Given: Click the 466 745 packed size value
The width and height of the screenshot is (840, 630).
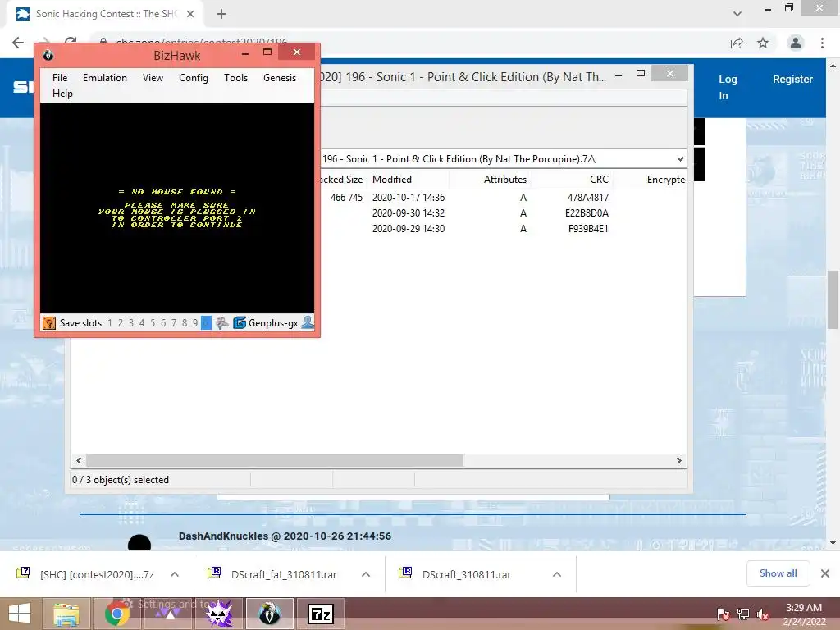Looking at the screenshot, I should [x=346, y=198].
